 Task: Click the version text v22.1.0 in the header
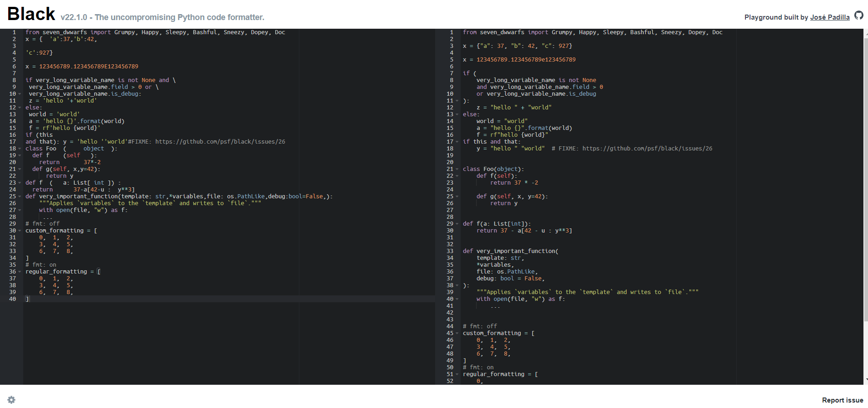[74, 17]
